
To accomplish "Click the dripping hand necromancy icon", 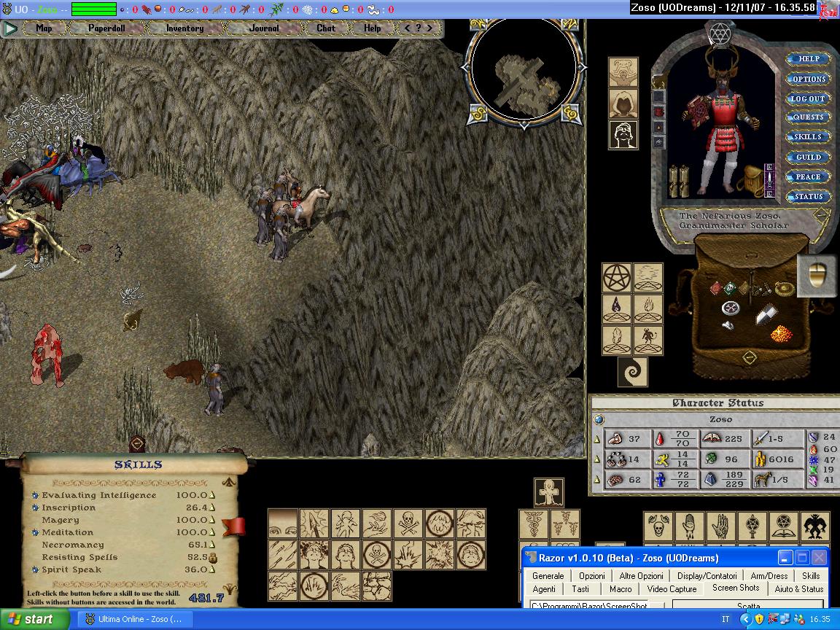I will 689,526.
